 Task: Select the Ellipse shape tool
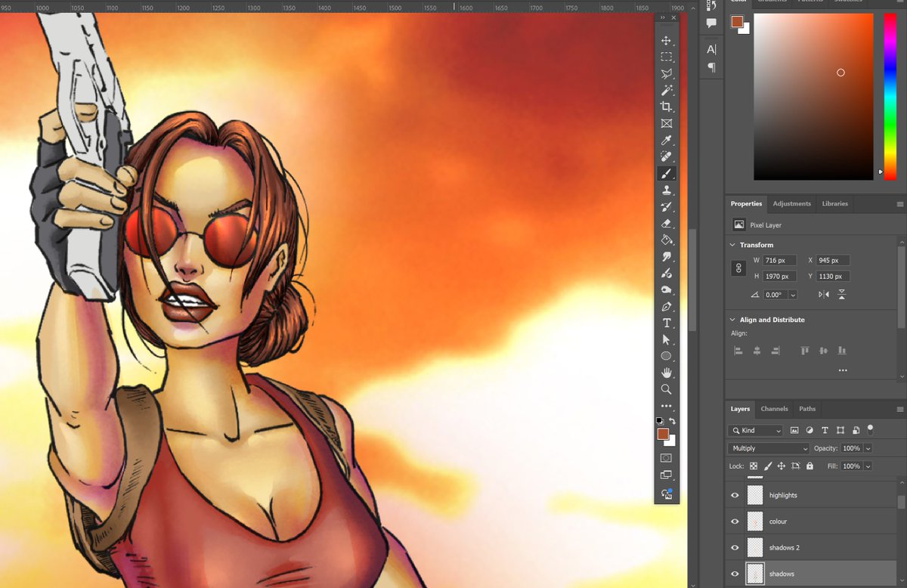coord(666,356)
